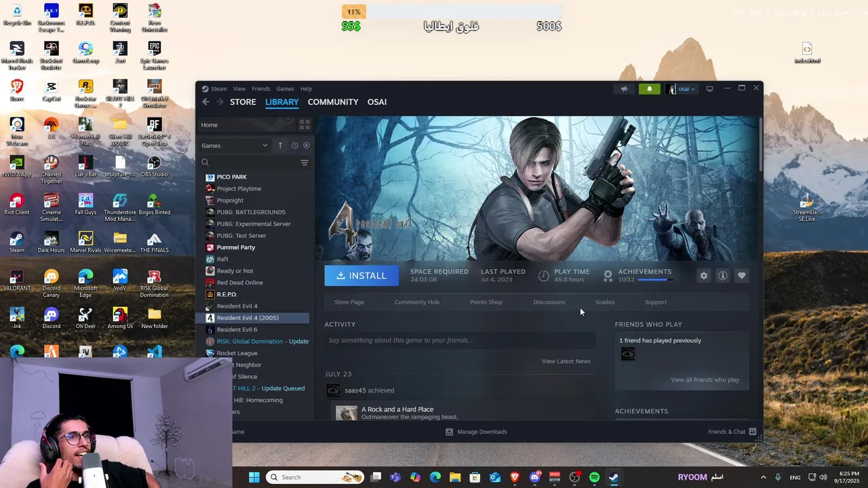
Task: Enter Big Picture mode via monitor icon
Action: pos(709,89)
